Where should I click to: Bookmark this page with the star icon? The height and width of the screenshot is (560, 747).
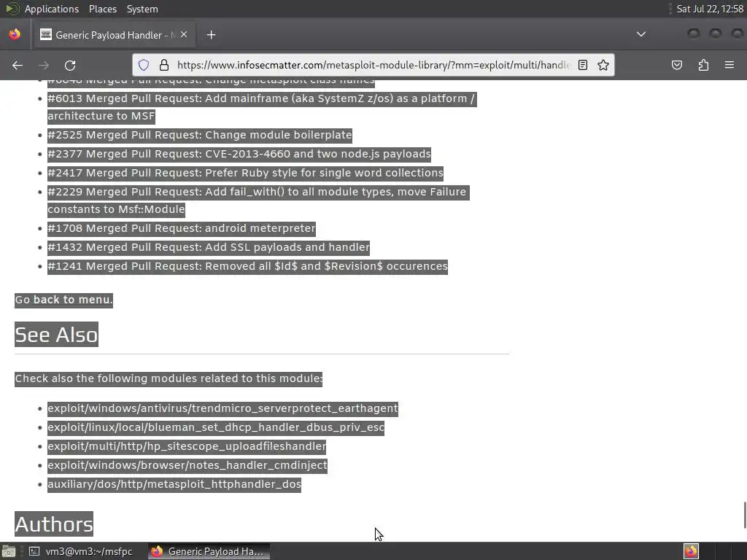pyautogui.click(x=603, y=65)
